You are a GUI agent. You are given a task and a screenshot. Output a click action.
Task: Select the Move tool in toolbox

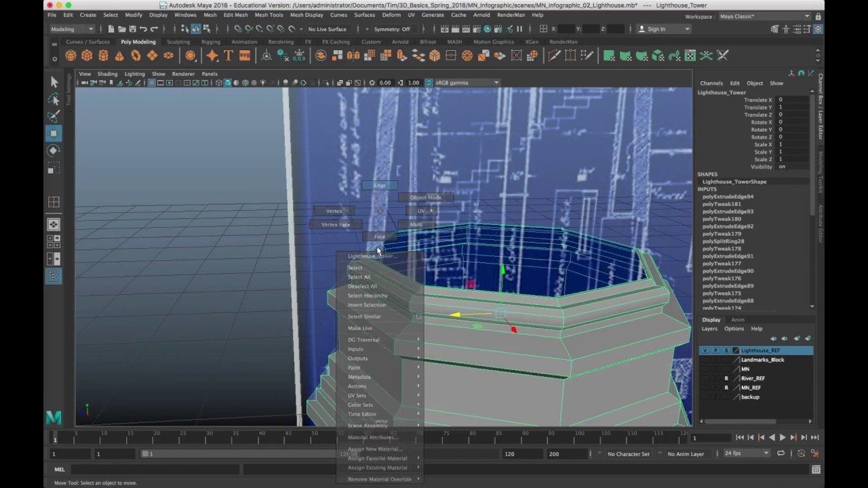(54, 133)
